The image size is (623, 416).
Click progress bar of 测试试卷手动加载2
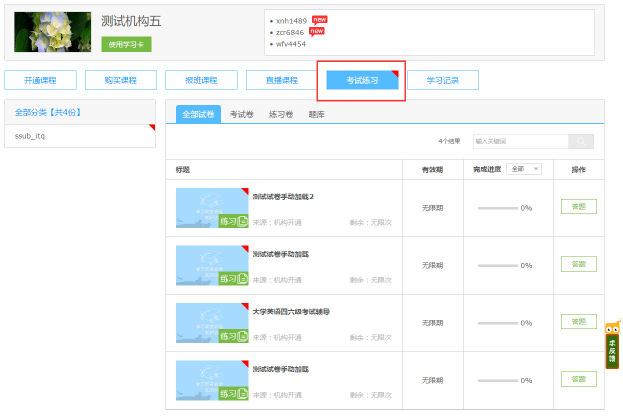click(497, 208)
